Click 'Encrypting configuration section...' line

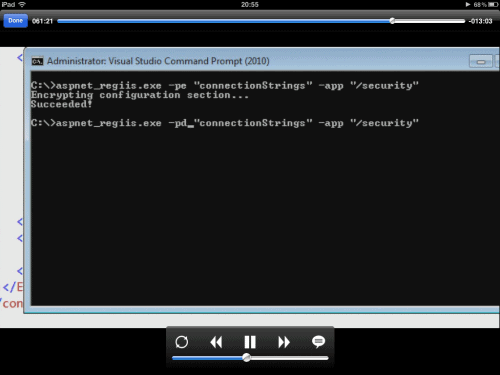(x=140, y=95)
